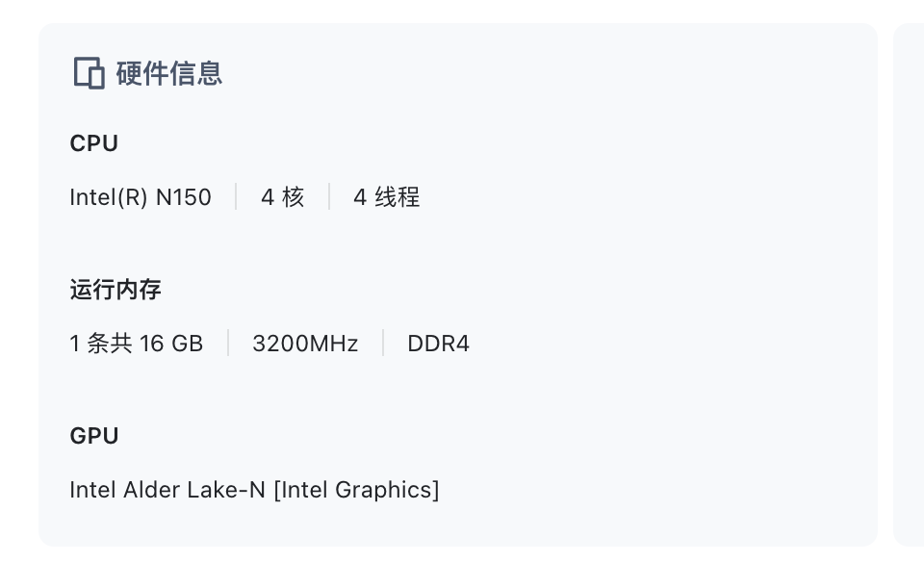Select the CPU heading label
Screen dimensions: 924x562
94,143
